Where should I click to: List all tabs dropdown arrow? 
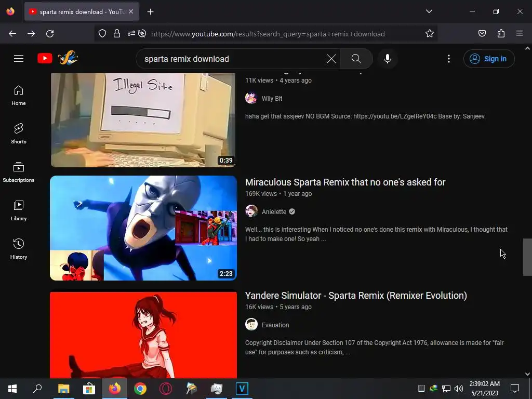coord(429,11)
